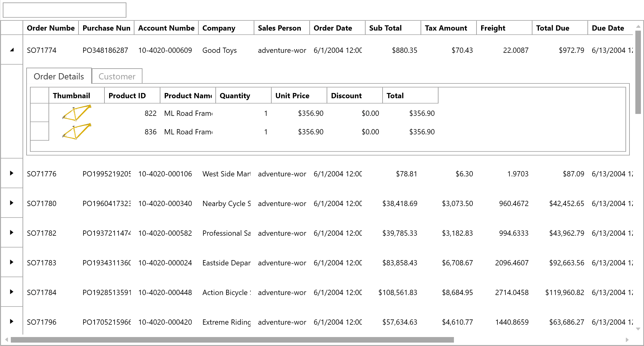The image size is (644, 346).
Task: Select thumbnail of product 822
Action: tap(77, 113)
